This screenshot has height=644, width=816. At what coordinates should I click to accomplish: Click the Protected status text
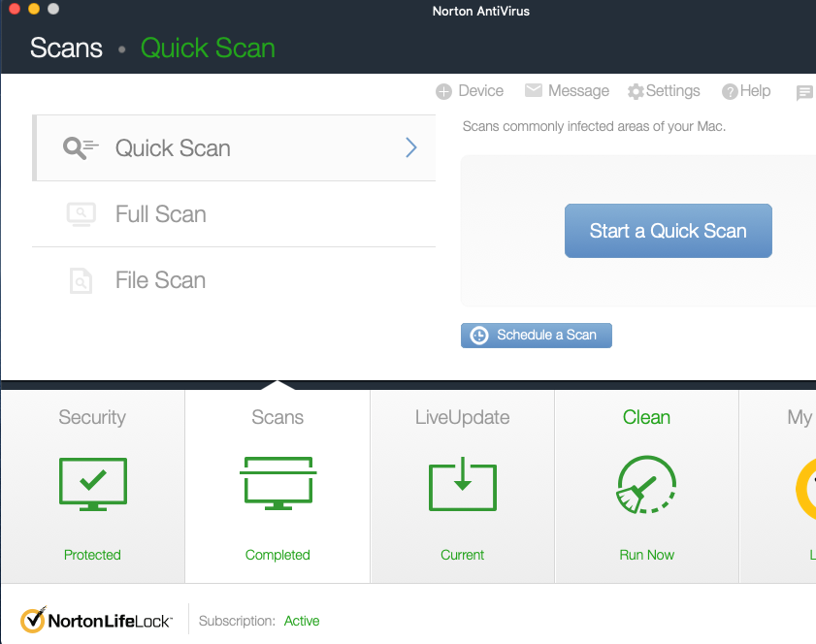(x=92, y=555)
